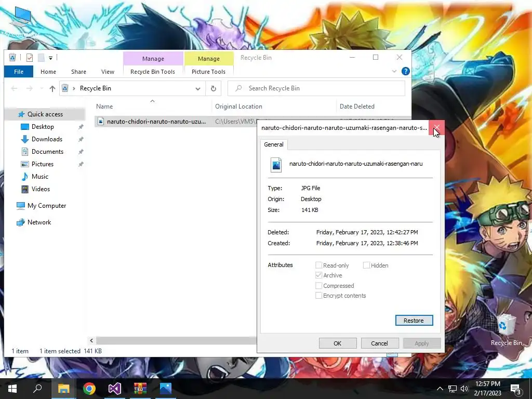The image size is (532, 399).
Task: Open recent locations dropdown arrow
Action: coord(42,88)
